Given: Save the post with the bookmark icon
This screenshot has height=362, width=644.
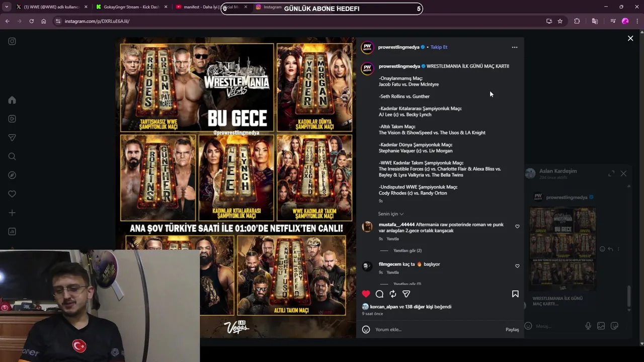Looking at the screenshot, I should pyautogui.click(x=515, y=294).
